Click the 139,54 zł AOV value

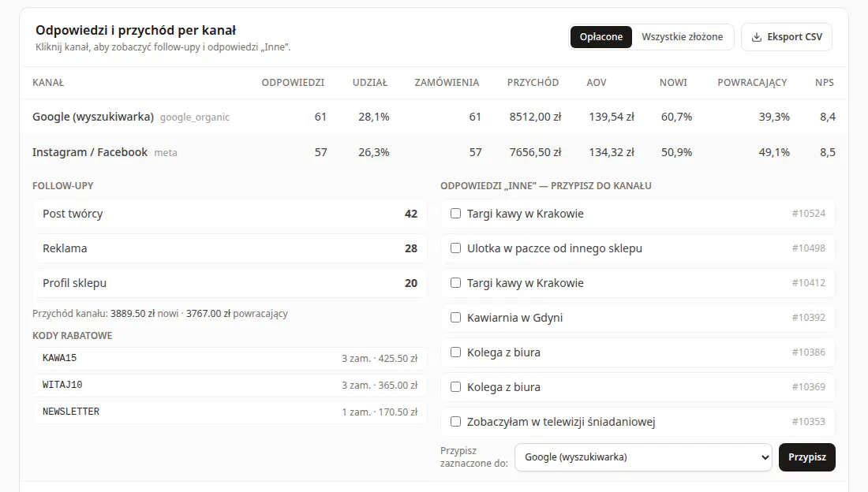click(x=612, y=117)
